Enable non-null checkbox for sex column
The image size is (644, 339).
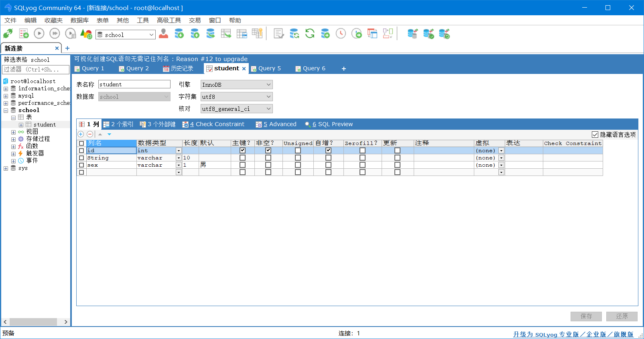point(268,165)
